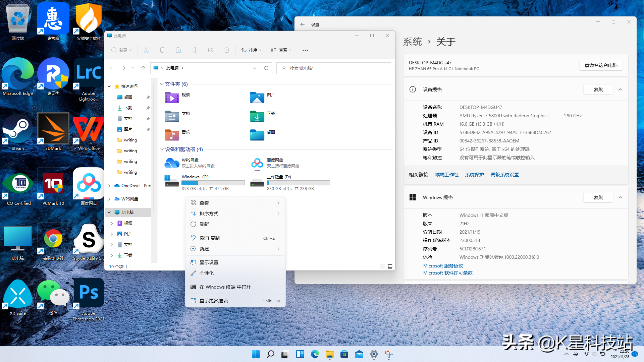The image size is (644, 362).
Task: Collapse the 设备规格 section chevron
Action: click(620, 89)
